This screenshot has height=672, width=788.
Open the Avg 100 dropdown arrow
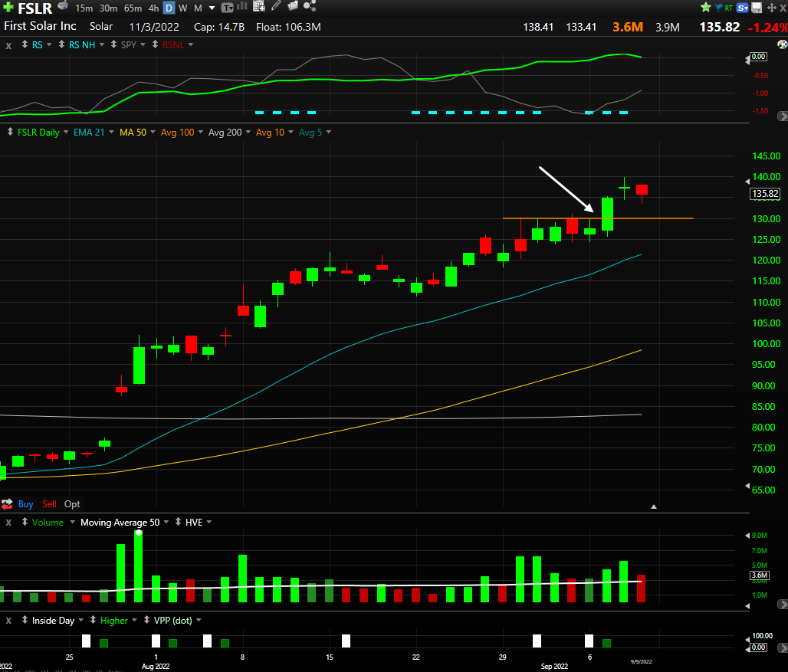[x=201, y=132]
